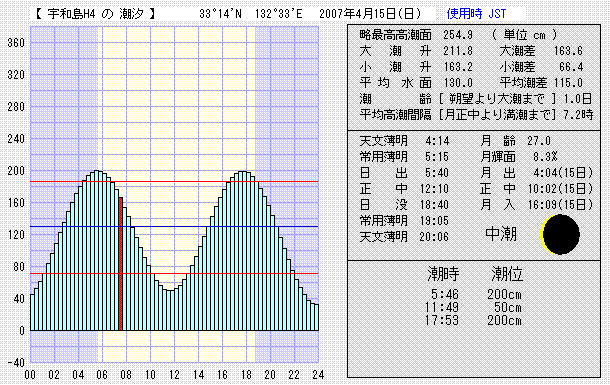Click the y-axis label -40
The width and height of the screenshot is (610, 385).
tap(16, 363)
